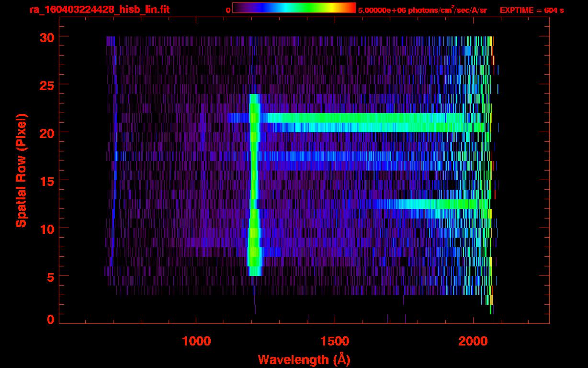Click the bright vertical emission line near 1216 Å

(x=254, y=184)
